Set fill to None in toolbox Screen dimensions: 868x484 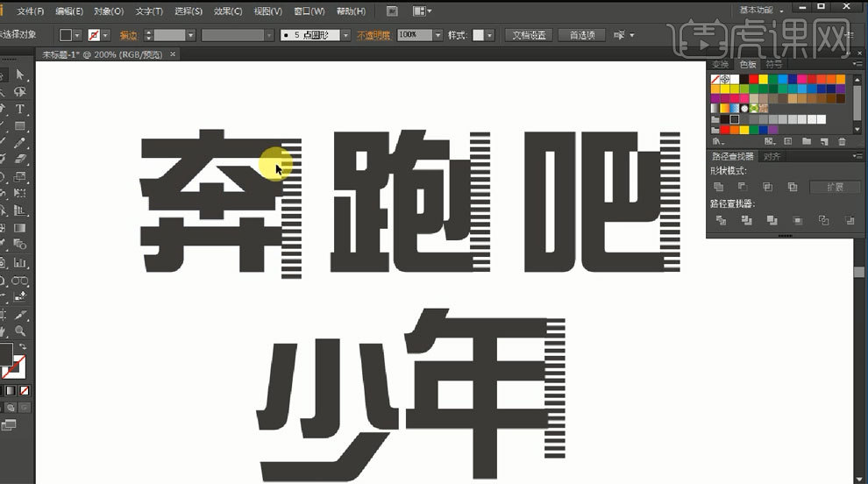pyautogui.click(x=25, y=390)
